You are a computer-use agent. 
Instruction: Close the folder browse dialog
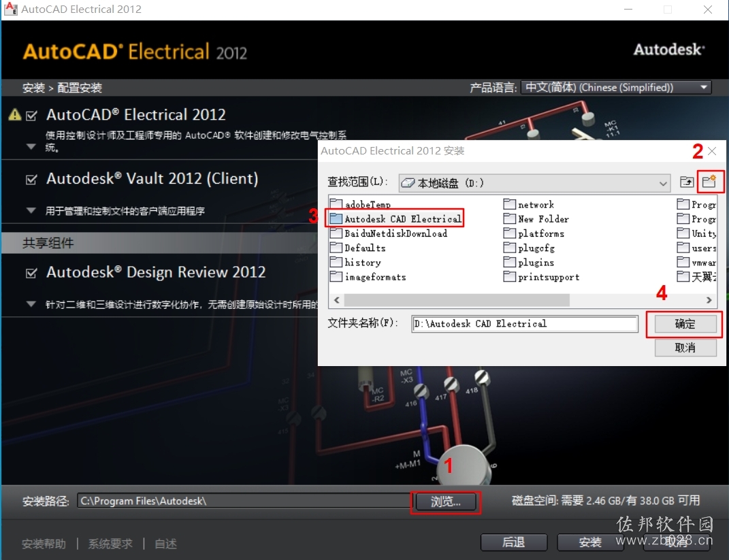[712, 151]
